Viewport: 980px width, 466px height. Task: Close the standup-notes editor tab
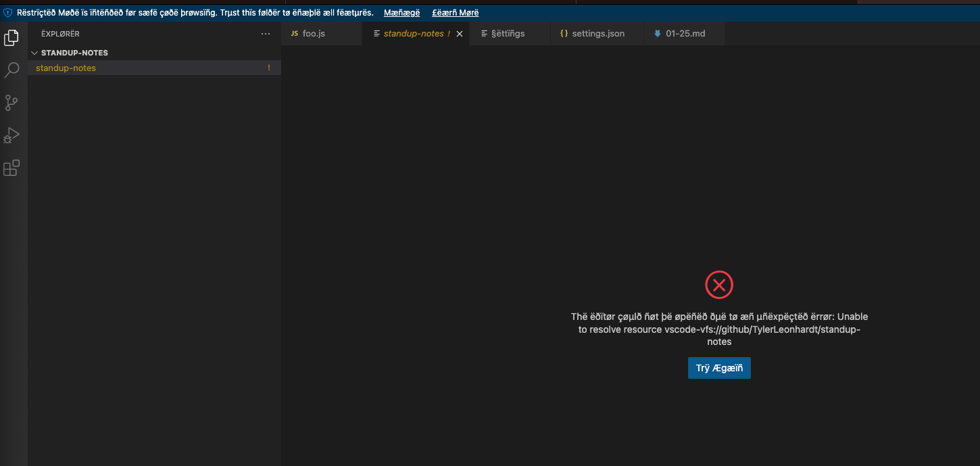[x=460, y=32]
